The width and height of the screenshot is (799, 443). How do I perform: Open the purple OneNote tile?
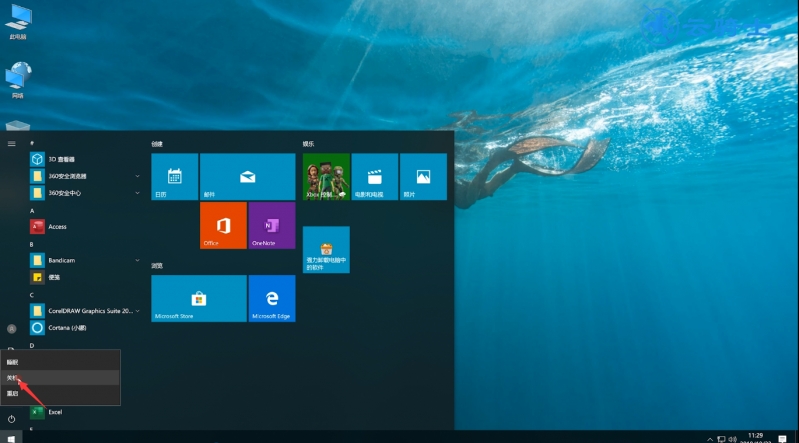(272, 225)
